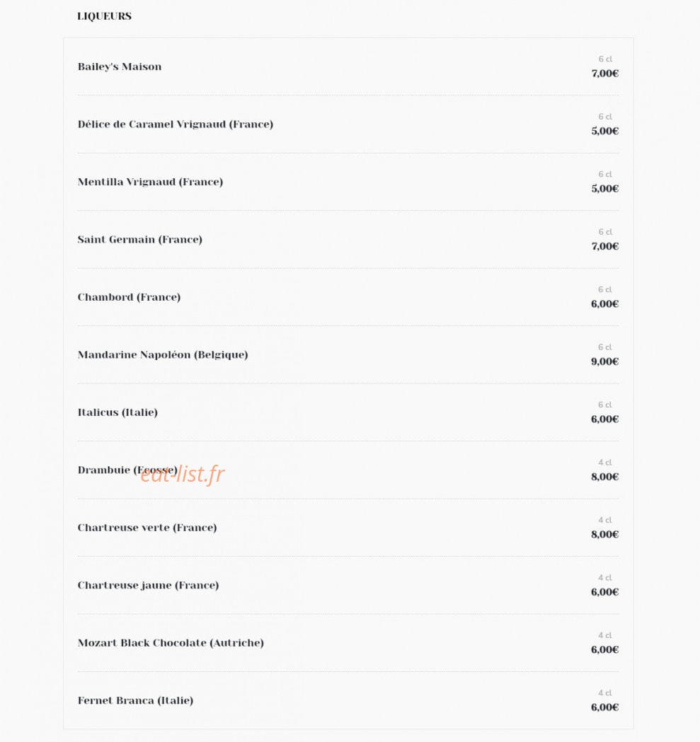Click the 9,00€ price for Mandarine Napoléon
Viewport: 700px width, 742px height.
605,362
